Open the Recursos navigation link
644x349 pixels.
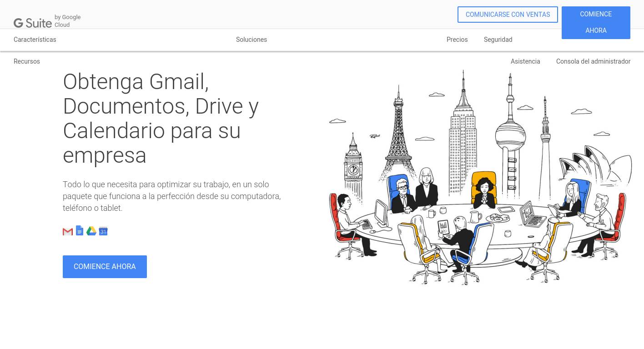tap(27, 61)
